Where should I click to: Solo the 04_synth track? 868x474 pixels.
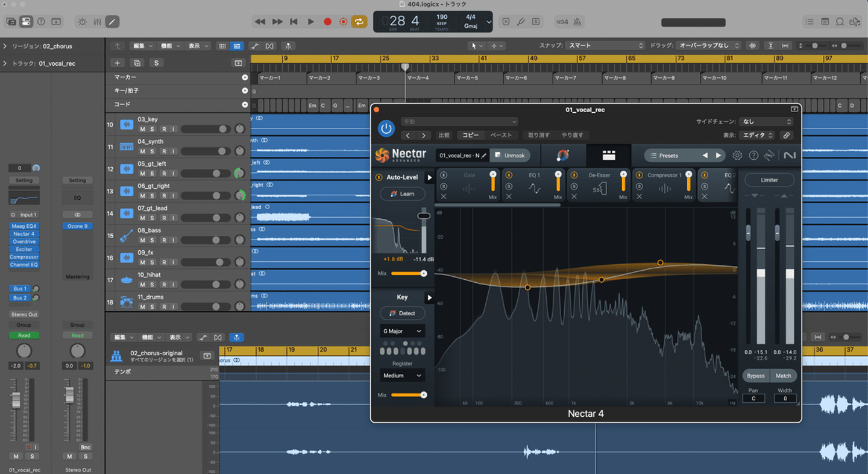click(153, 151)
